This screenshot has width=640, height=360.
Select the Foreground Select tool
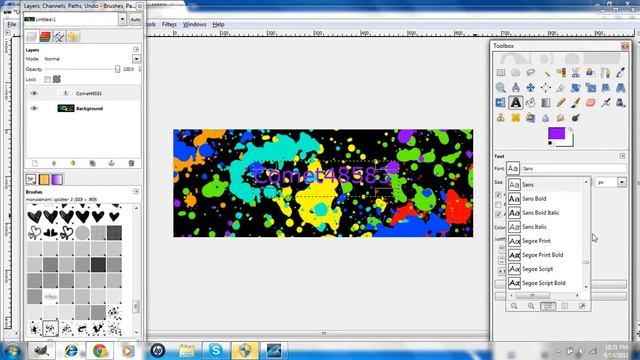(x=591, y=73)
